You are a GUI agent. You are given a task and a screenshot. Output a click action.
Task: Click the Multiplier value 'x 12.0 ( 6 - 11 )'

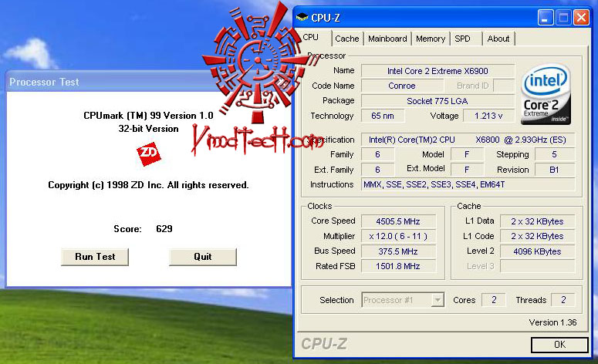(x=398, y=236)
